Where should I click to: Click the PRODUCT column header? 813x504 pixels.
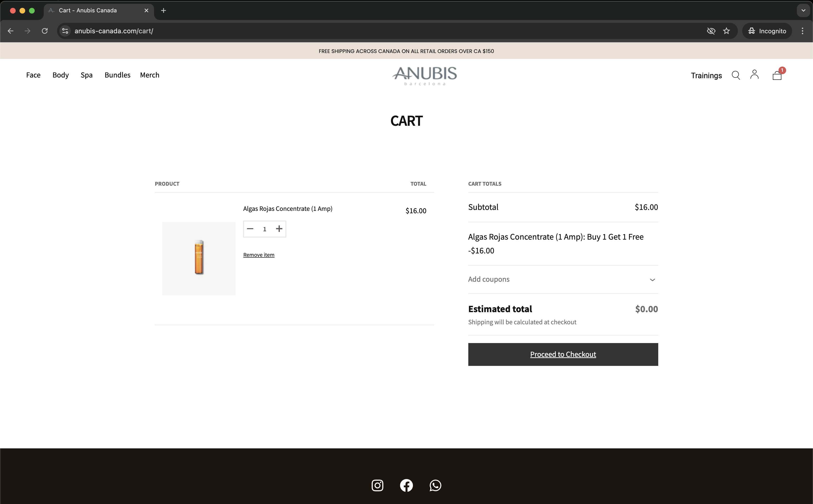(x=167, y=184)
